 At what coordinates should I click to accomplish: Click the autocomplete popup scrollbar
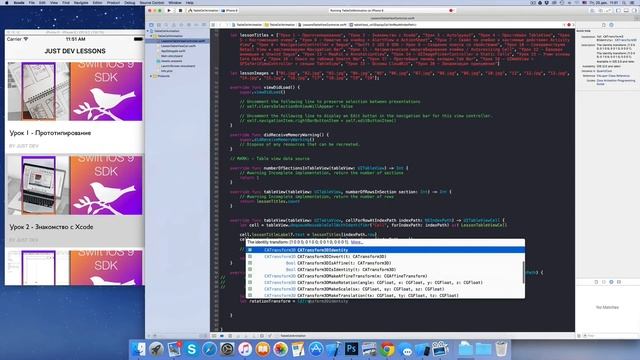click(523, 272)
